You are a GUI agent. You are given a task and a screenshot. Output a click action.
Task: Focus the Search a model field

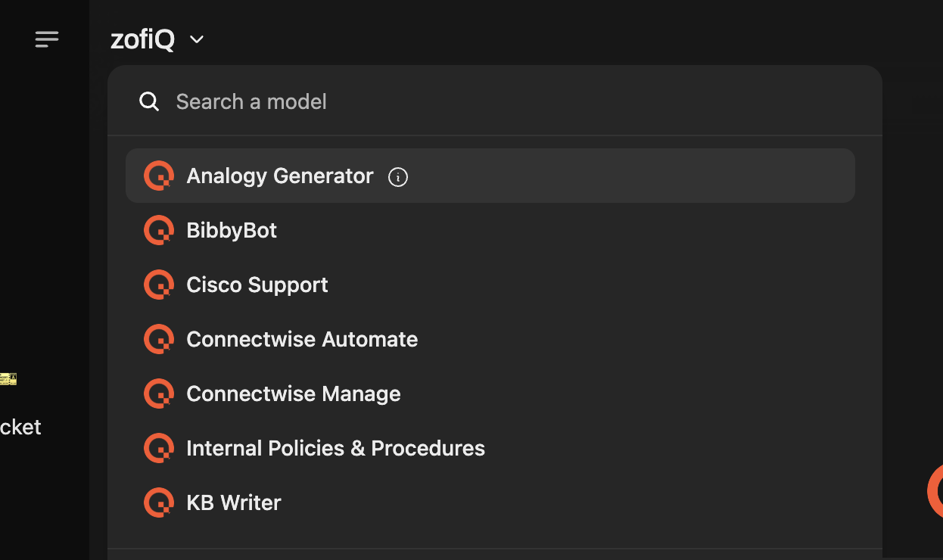click(495, 101)
